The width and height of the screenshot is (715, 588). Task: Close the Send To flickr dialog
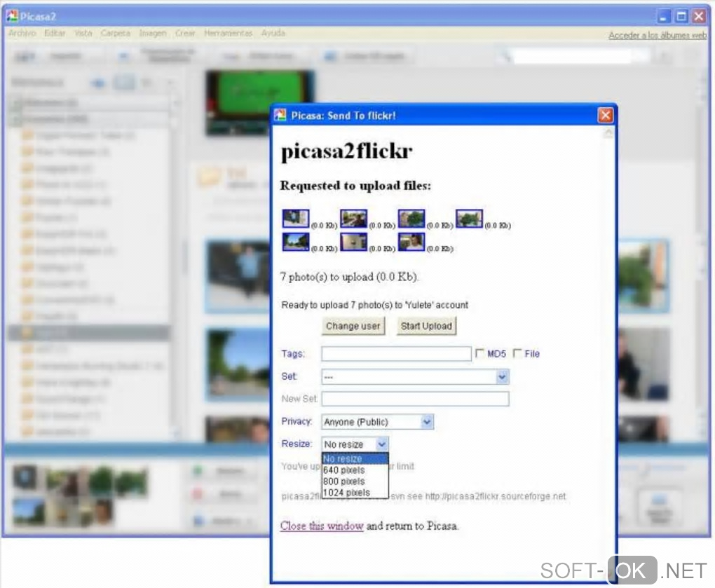(605, 116)
